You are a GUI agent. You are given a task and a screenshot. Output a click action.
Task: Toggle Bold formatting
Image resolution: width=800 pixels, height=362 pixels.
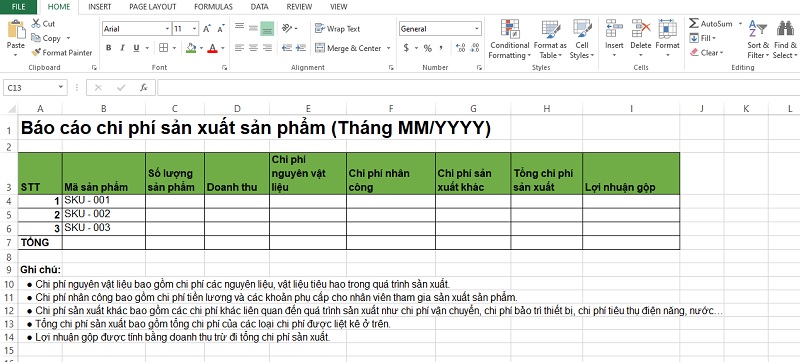tap(108, 48)
